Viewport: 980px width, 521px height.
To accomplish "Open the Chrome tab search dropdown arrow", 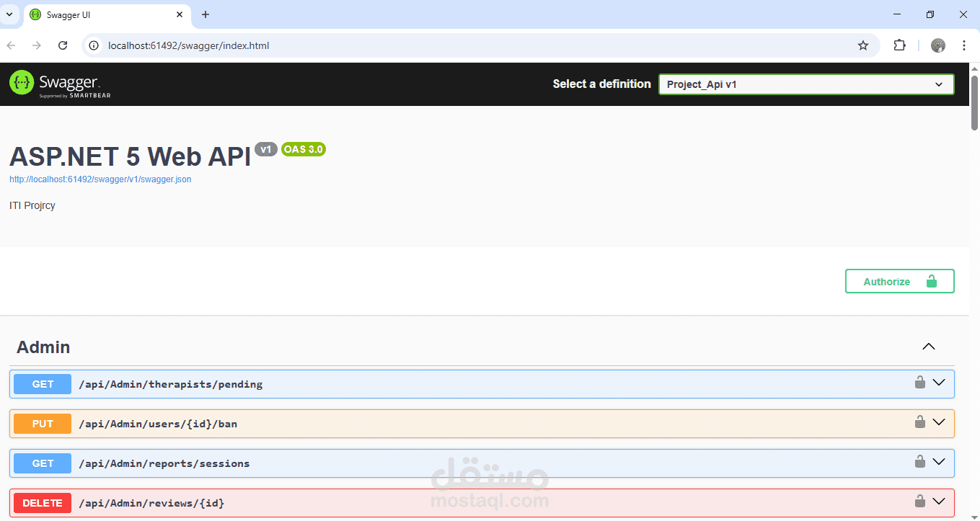I will click(9, 14).
